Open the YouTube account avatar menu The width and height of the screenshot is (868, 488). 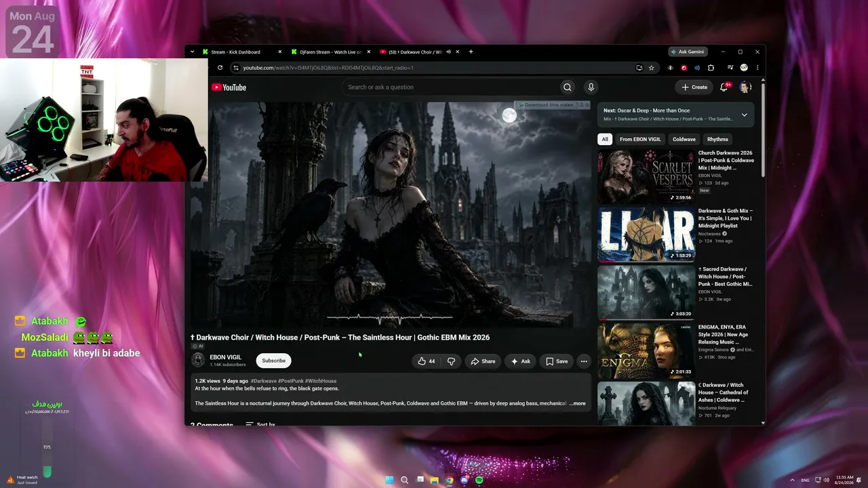745,87
